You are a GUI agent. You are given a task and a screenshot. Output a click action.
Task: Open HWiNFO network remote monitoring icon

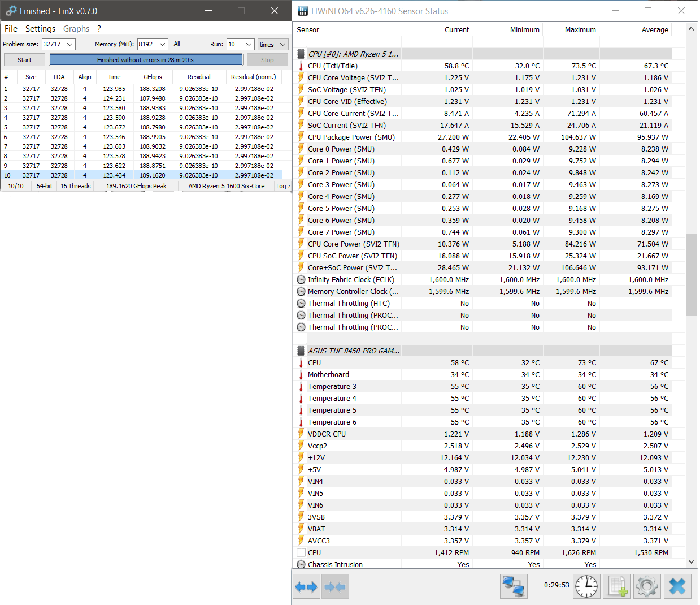pyautogui.click(x=514, y=586)
